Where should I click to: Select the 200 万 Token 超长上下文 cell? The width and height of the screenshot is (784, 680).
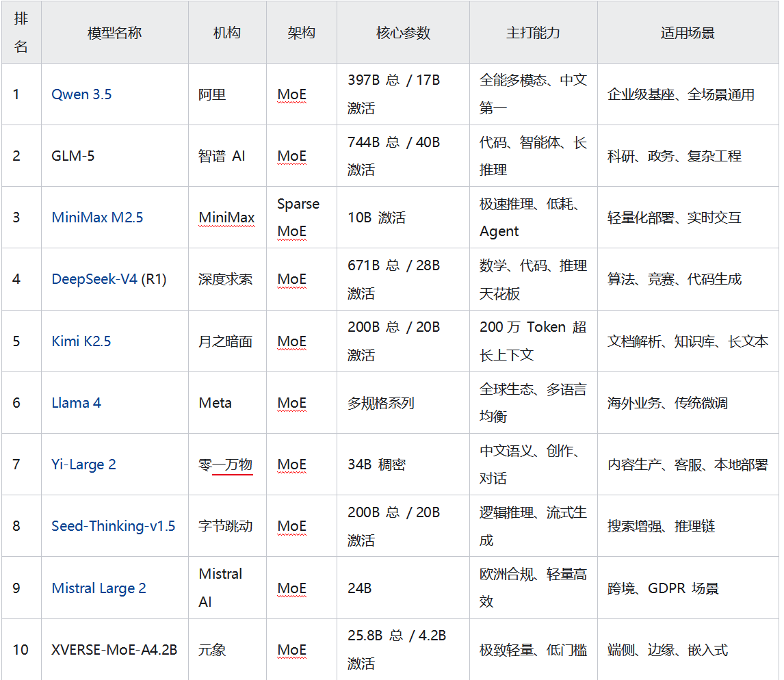click(x=534, y=341)
